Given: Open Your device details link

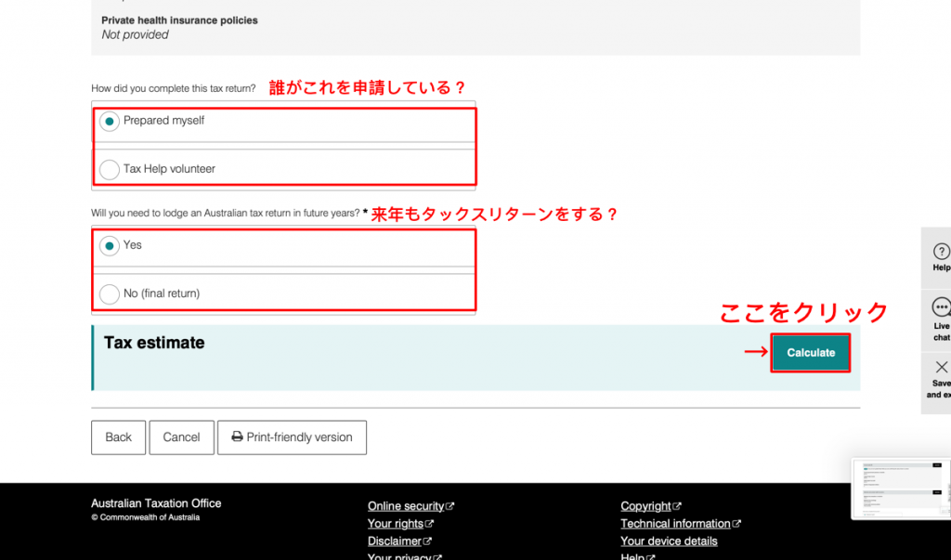Looking at the screenshot, I should (x=669, y=541).
